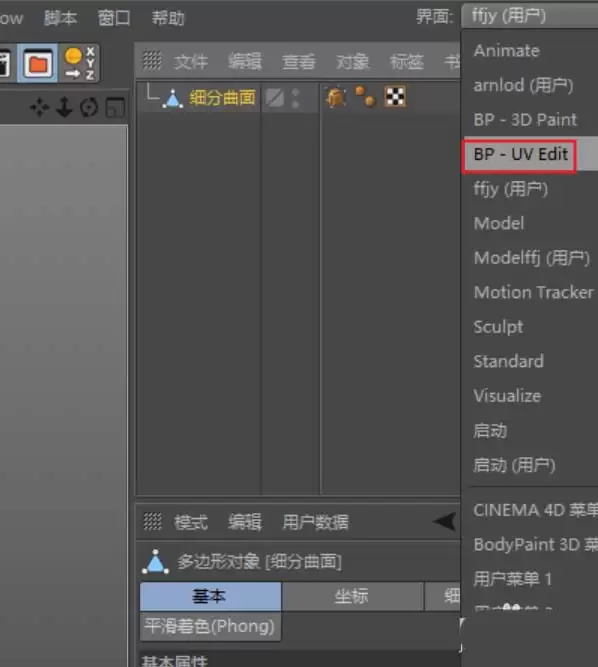Toggle the XYZ coordinate system icon
Image resolution: width=598 pixels, height=667 pixels.
(80, 63)
